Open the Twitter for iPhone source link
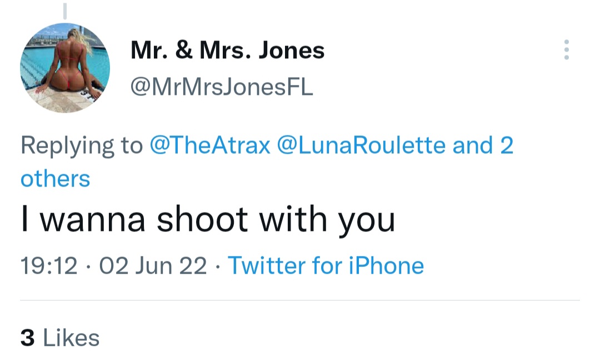 click(326, 265)
